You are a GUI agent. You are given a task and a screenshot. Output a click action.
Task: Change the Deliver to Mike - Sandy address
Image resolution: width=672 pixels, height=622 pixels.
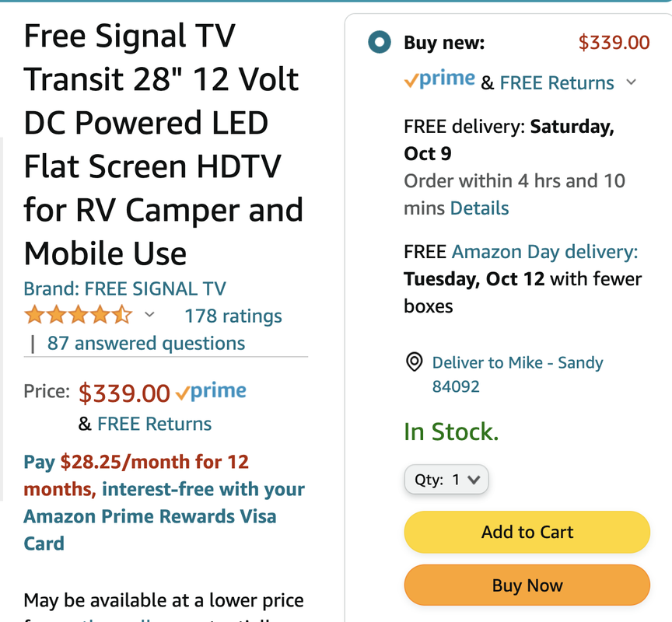click(x=517, y=363)
